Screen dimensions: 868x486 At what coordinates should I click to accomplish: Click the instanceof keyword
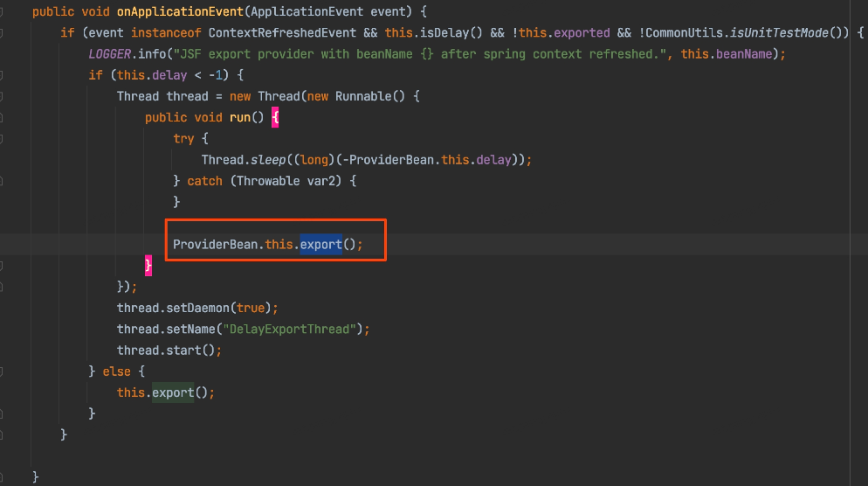[166, 32]
